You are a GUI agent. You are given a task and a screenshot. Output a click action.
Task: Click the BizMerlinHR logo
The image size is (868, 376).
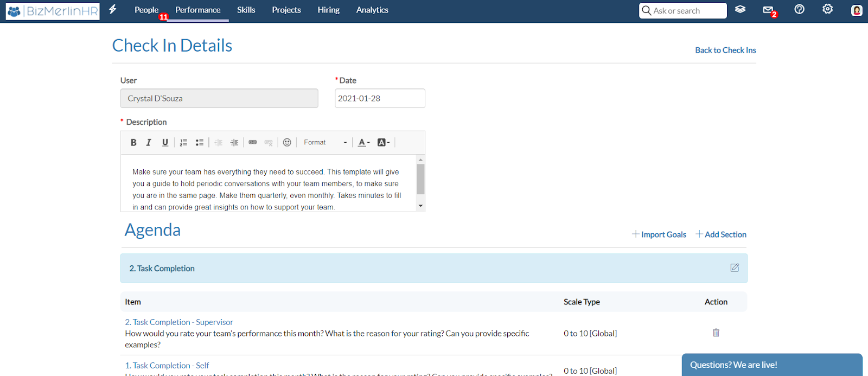tap(53, 11)
